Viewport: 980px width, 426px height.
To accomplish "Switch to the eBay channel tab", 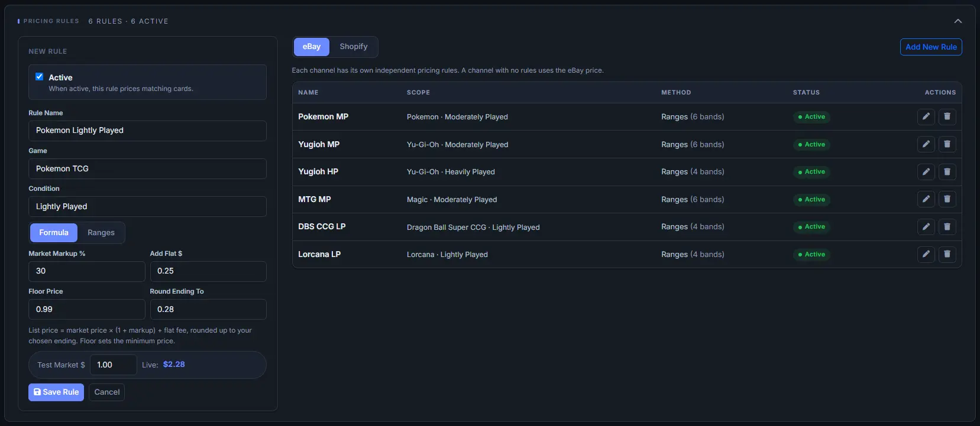I will [x=312, y=47].
